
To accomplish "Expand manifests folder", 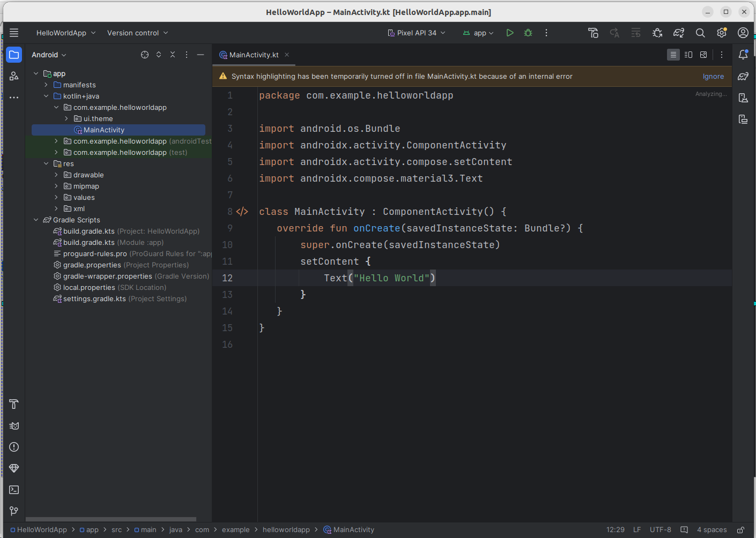I will pyautogui.click(x=46, y=85).
